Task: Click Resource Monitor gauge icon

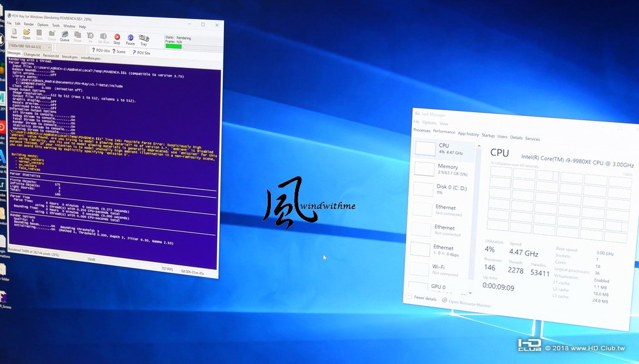Action: [444, 300]
